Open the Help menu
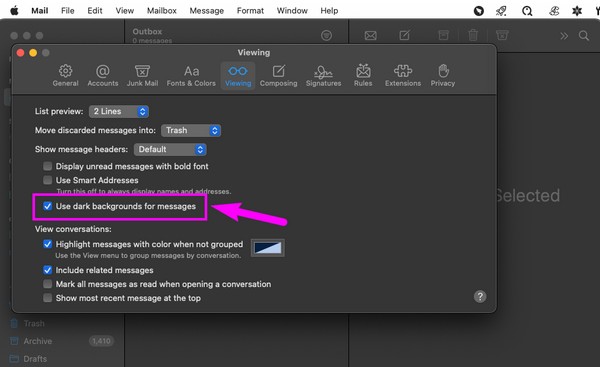Image resolution: width=600 pixels, height=367 pixels. pos(329,11)
